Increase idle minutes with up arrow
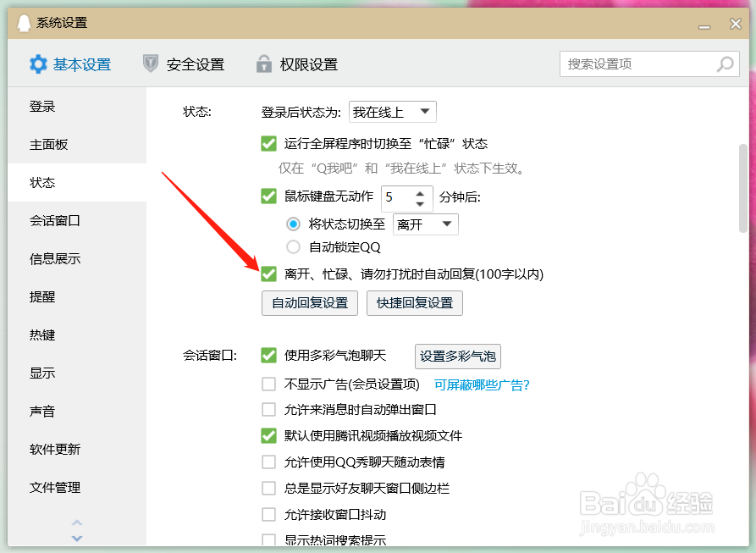Screen dimensions: 756x553 (420, 193)
